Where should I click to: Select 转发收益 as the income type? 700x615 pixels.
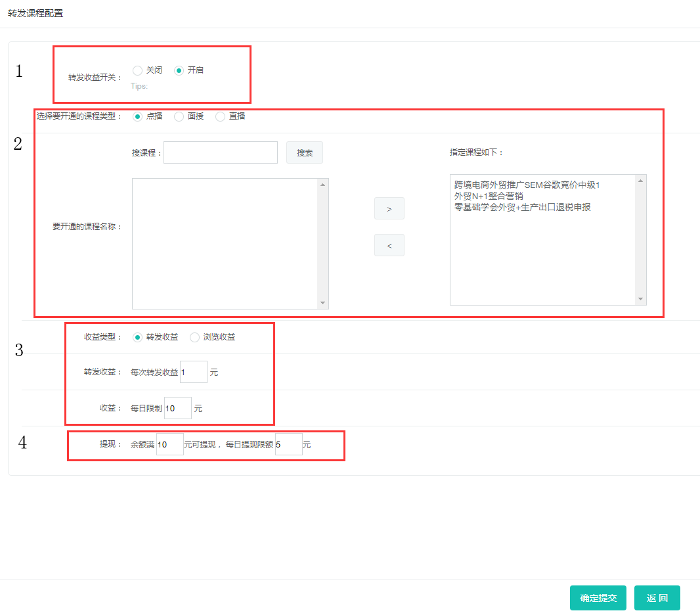coord(137,337)
